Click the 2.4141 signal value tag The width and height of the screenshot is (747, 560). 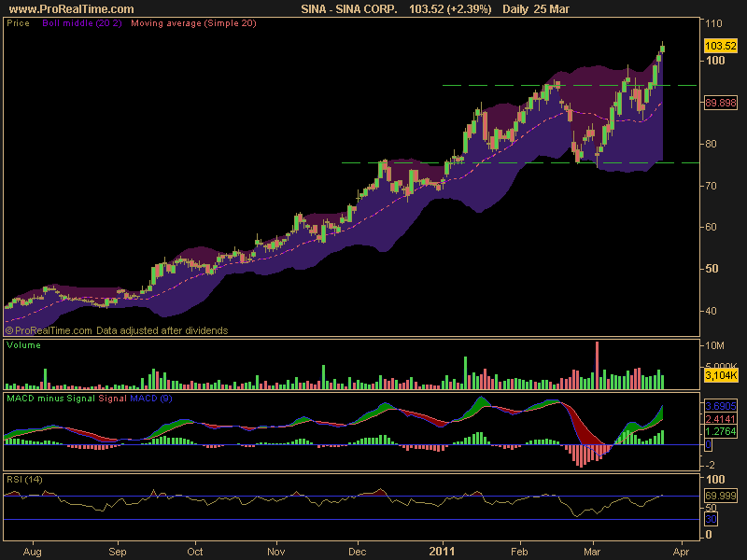click(720, 419)
